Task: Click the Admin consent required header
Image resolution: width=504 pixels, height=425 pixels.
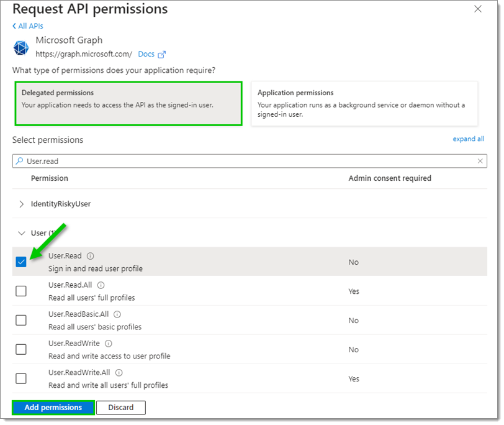Action: (x=390, y=178)
